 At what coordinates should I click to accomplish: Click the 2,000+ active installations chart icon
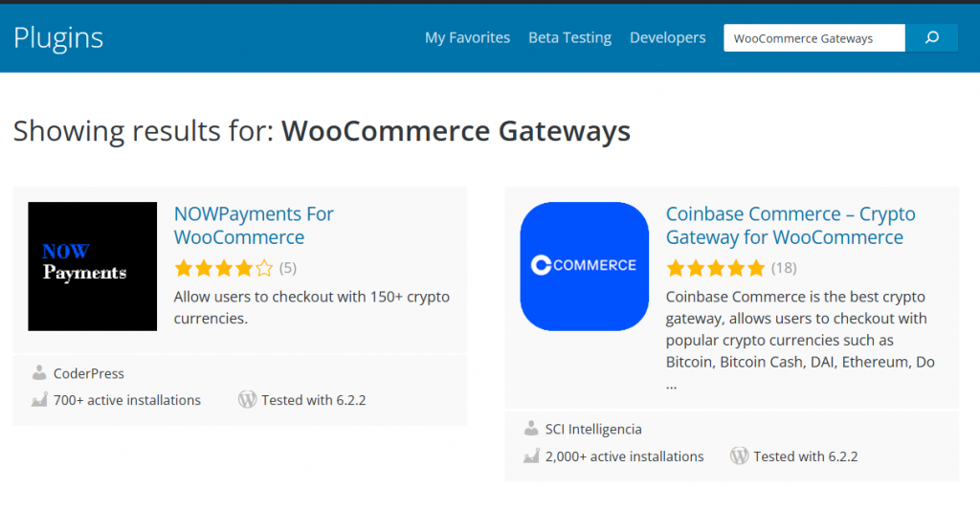point(531,456)
